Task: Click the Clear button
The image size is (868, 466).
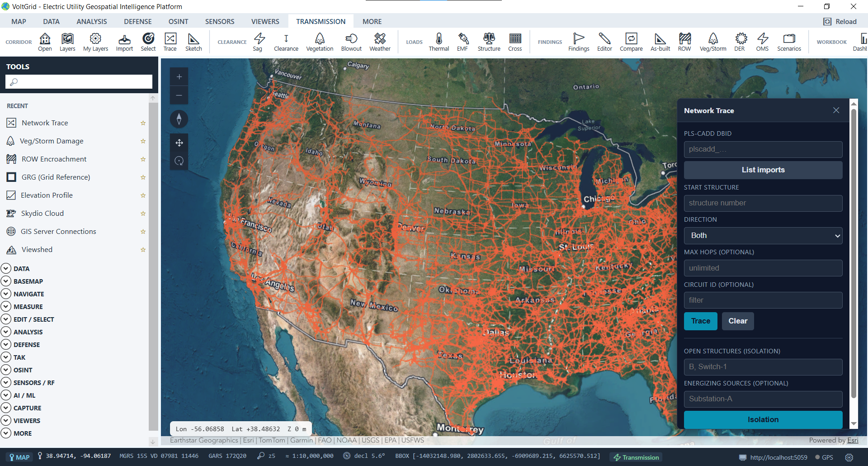Action: click(738, 321)
